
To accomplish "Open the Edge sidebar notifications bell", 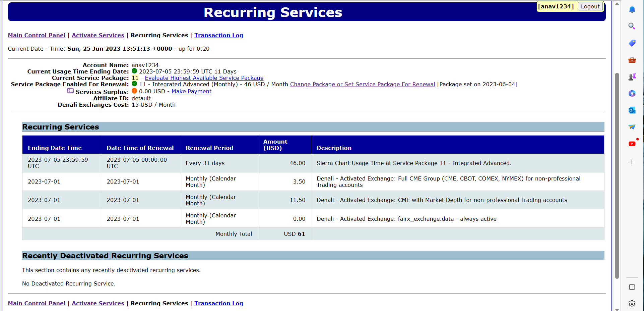I will 632,9.
